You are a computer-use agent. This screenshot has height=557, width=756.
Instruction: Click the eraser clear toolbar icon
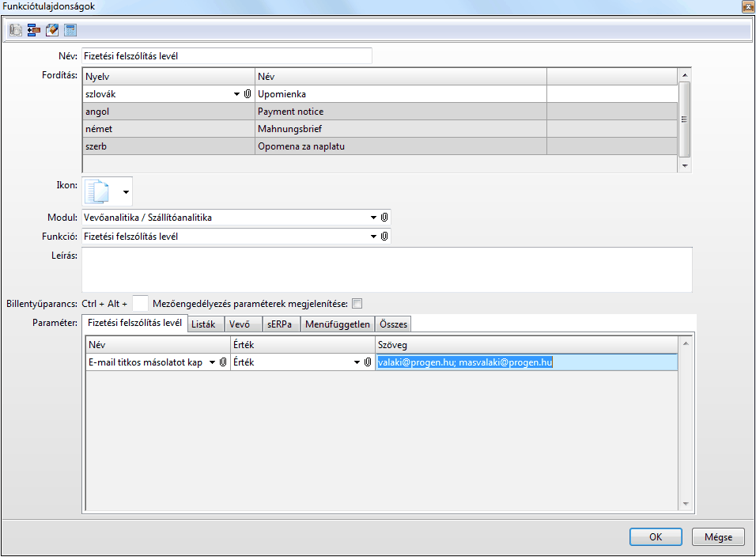click(52, 30)
